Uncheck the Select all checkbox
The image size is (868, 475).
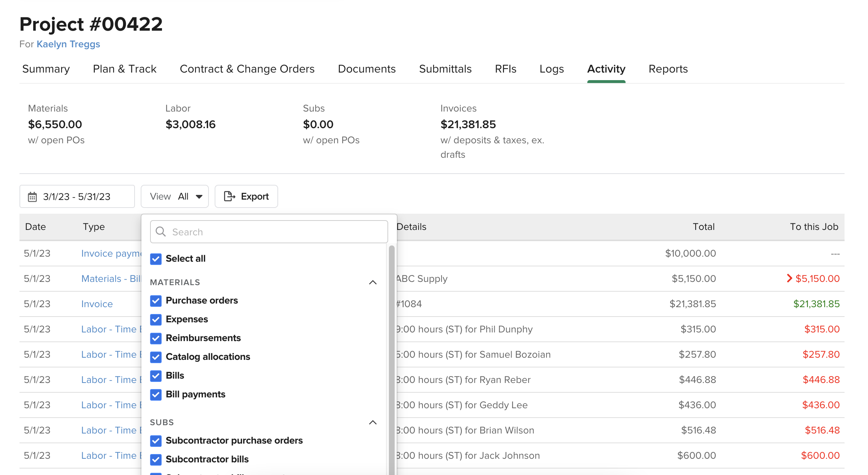[x=156, y=259]
